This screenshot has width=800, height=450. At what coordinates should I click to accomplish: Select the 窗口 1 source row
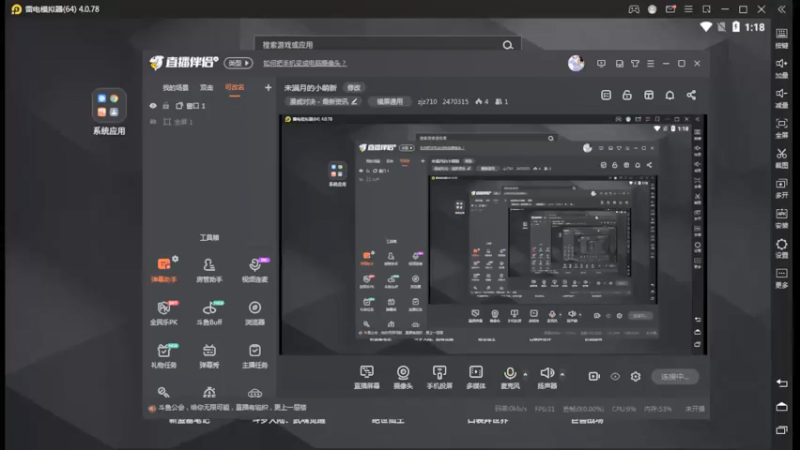pyautogui.click(x=210, y=106)
